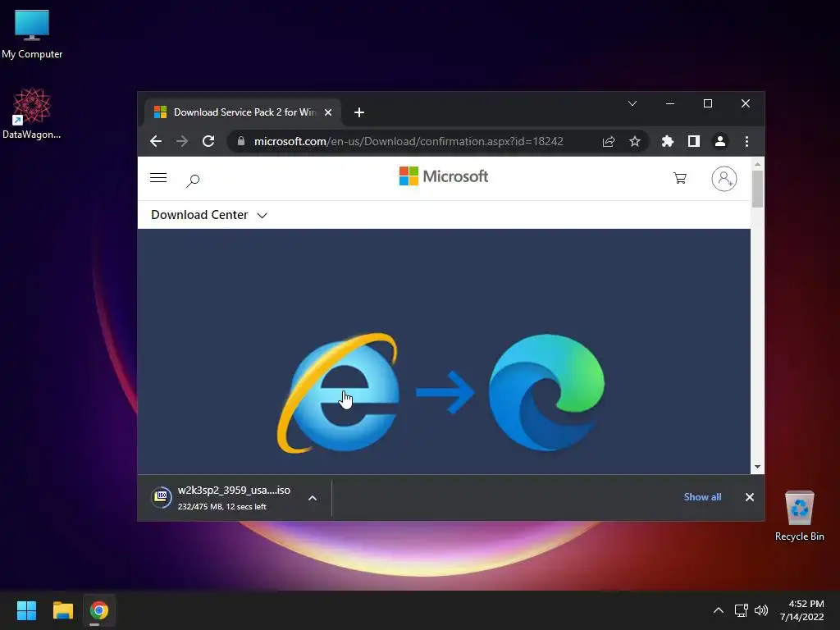Open the tab search chevron in title bar

pos(632,103)
